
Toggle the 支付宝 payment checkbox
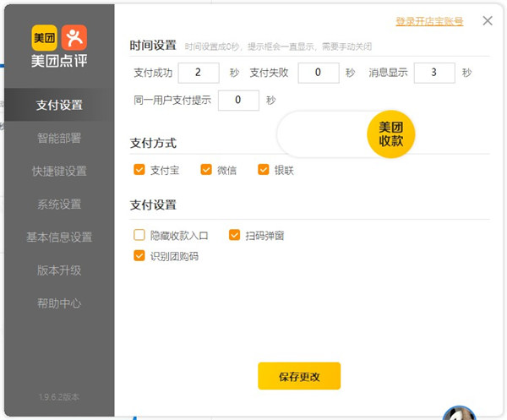point(139,170)
